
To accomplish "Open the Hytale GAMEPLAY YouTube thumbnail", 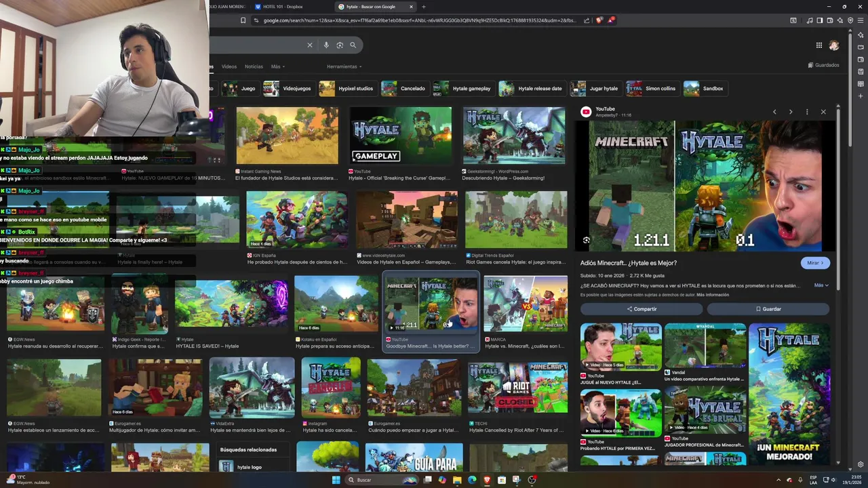I will tap(401, 136).
